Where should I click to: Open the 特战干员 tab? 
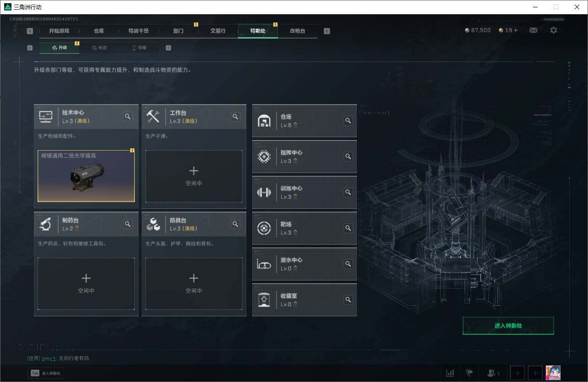coord(139,31)
